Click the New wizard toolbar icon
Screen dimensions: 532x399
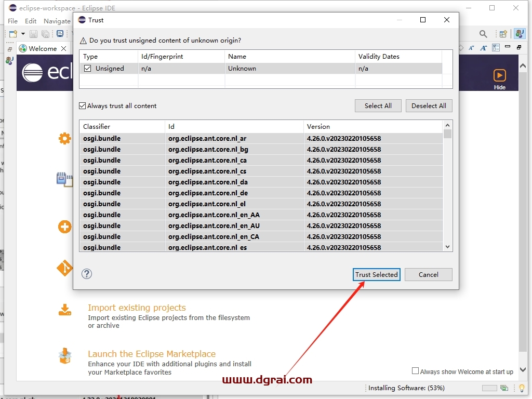[x=13, y=34]
